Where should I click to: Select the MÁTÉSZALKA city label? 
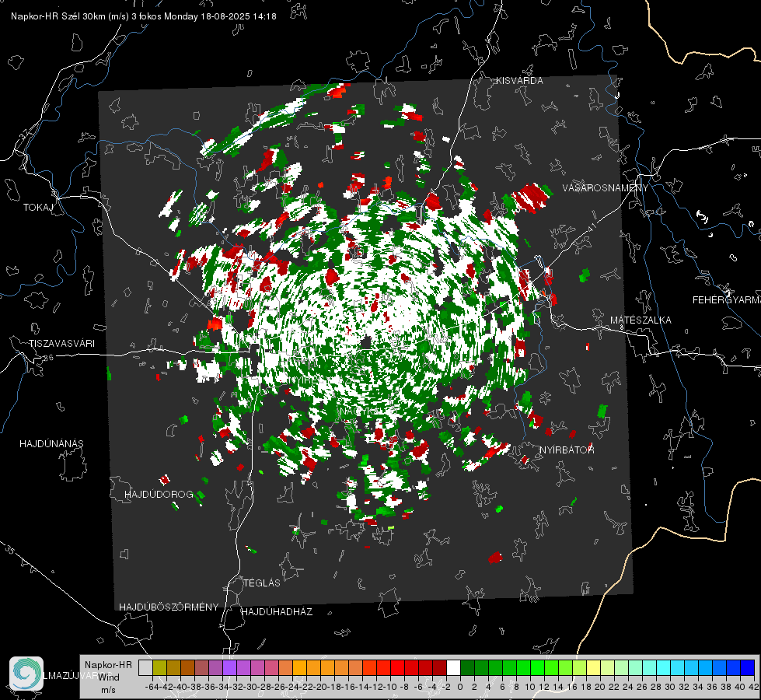click(641, 320)
